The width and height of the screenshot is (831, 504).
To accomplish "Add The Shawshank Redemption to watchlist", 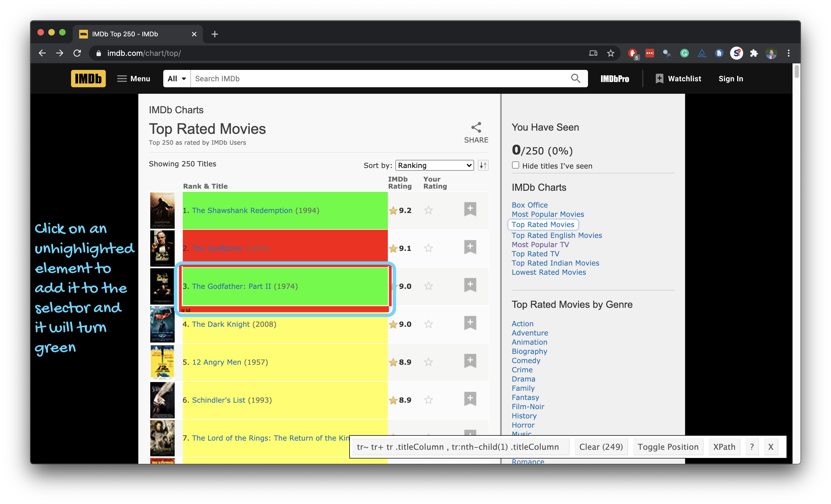I will click(x=470, y=209).
